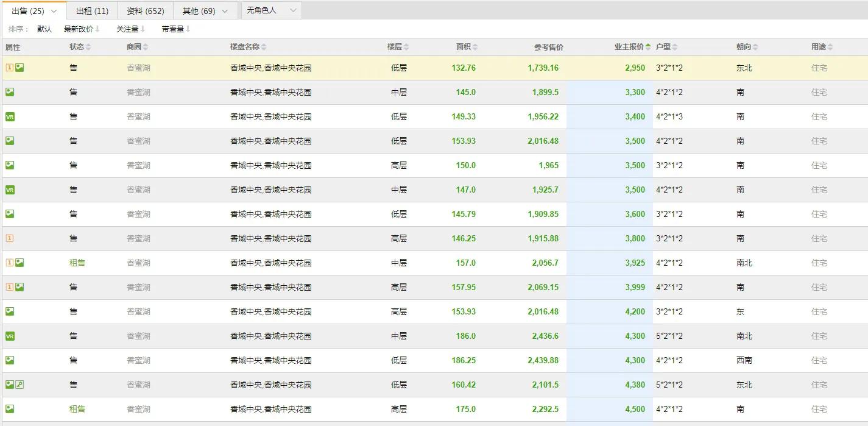Click the photo icon on the first highlighted listing
The width and height of the screenshot is (868, 426).
click(20, 67)
